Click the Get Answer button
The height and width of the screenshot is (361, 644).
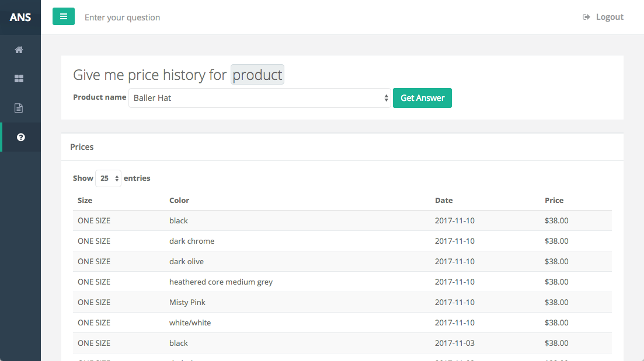coord(422,98)
